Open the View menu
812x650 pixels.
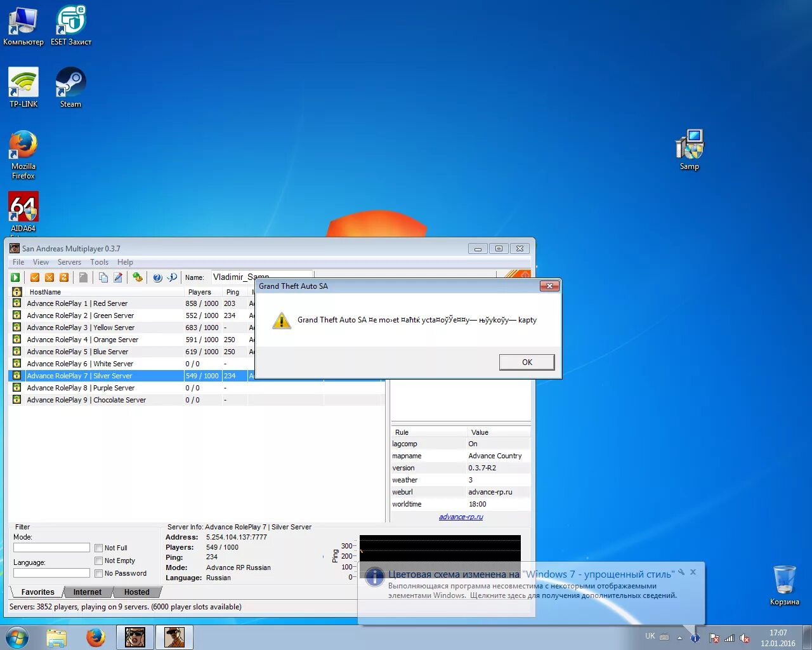click(x=41, y=262)
